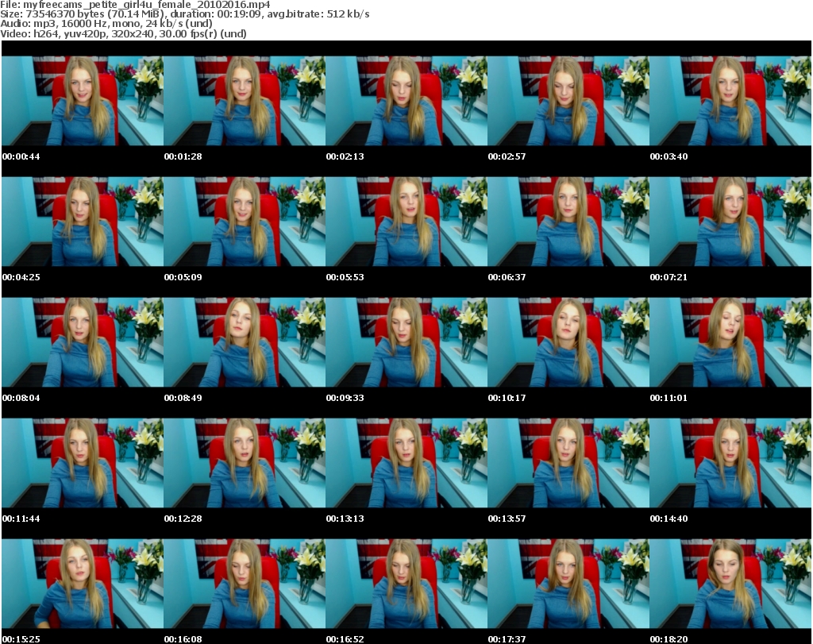Select the frame thumbnail labeled 00:16:08
Screen dimensions: 813x644
click(x=245, y=584)
